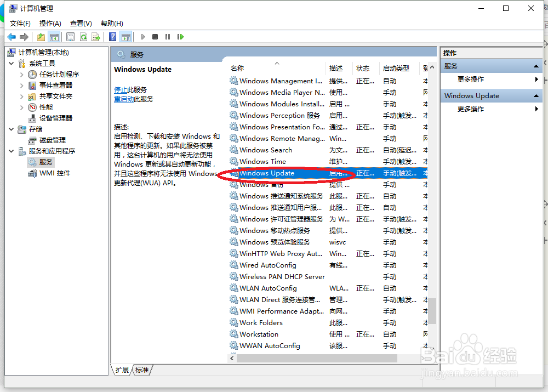Screen dimensions: 548x392
Task: Select the Windows Update service row
Action: coord(328,173)
